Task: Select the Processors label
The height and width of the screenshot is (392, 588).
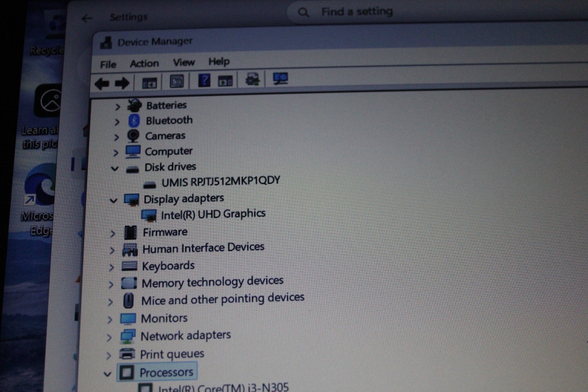Action: tap(166, 372)
